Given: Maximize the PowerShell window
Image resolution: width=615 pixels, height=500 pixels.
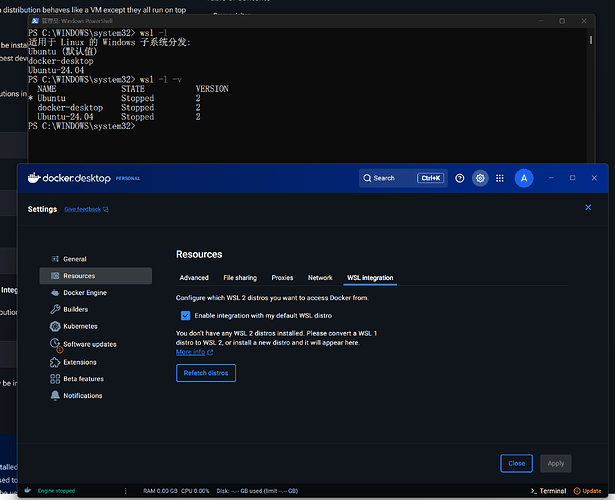Looking at the screenshot, I should click(562, 21).
